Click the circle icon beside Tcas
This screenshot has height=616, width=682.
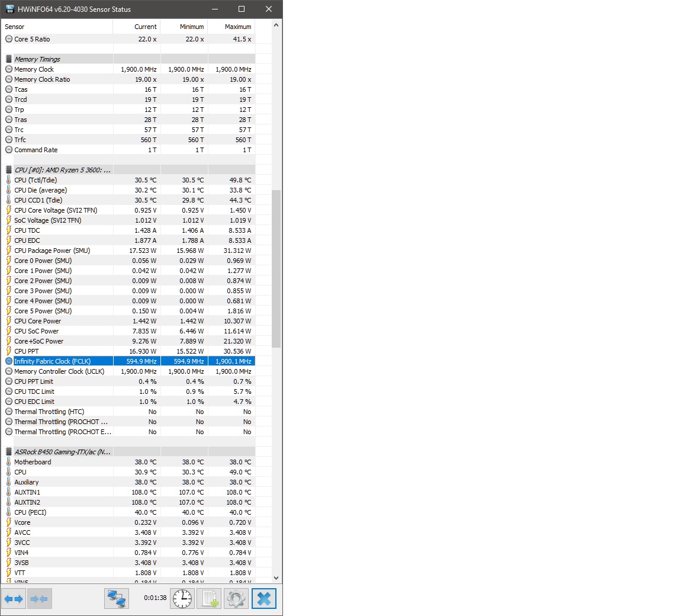9,89
